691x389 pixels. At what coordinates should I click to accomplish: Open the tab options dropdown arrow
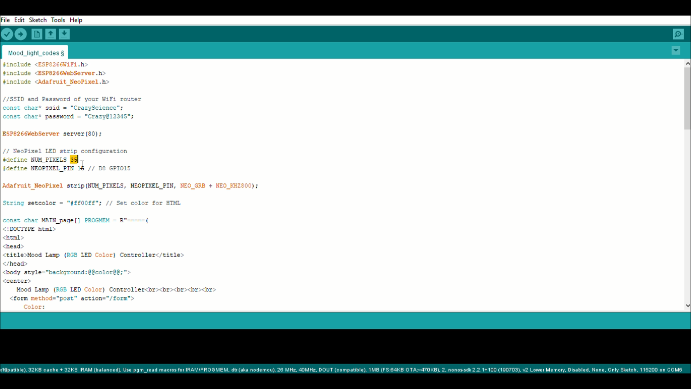coord(676,51)
